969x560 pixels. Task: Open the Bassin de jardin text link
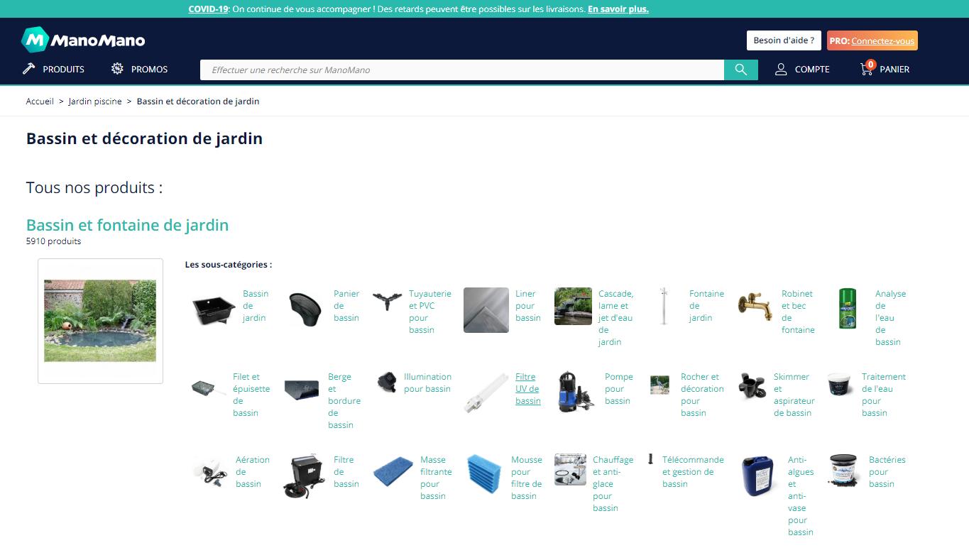pos(256,306)
